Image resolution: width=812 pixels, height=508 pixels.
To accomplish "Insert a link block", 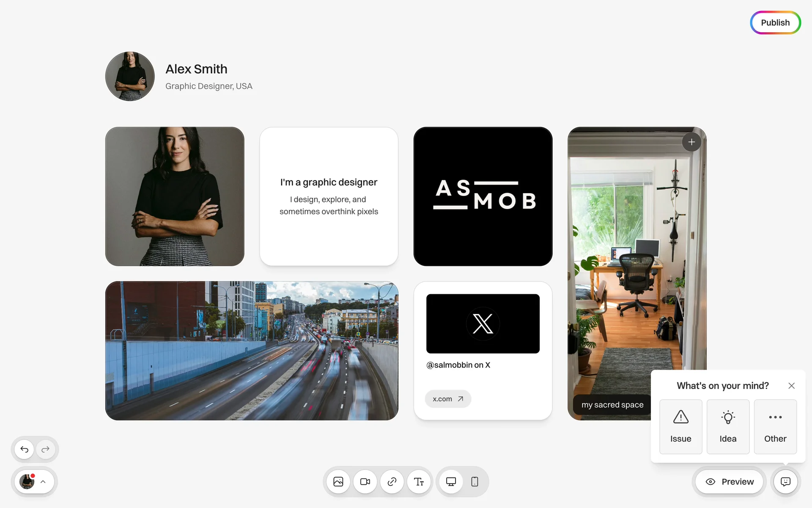I will tap(392, 482).
